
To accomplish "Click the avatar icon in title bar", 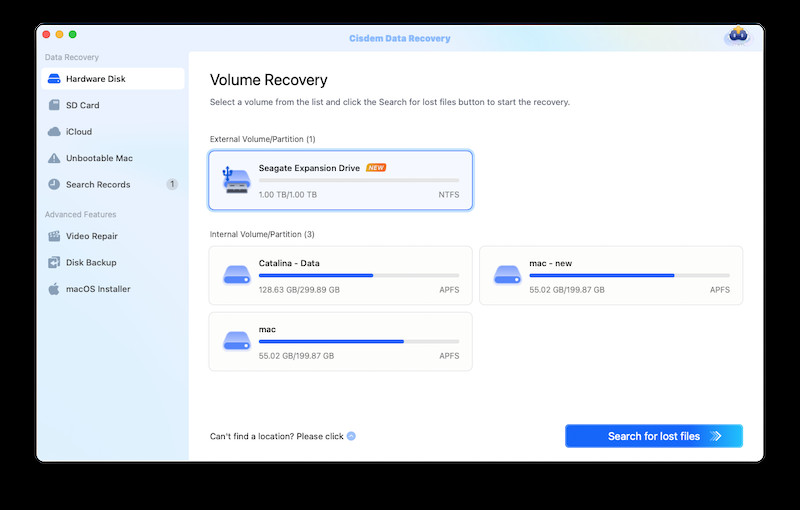I will tap(738, 36).
